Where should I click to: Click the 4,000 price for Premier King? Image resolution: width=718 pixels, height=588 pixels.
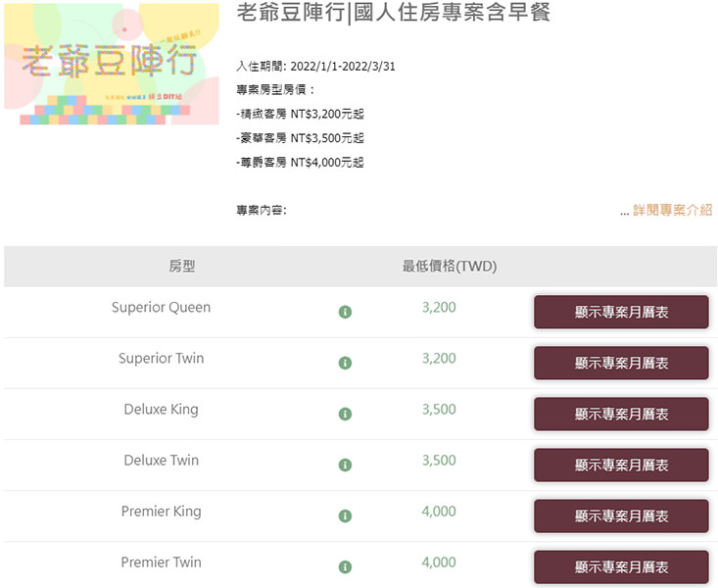439,512
